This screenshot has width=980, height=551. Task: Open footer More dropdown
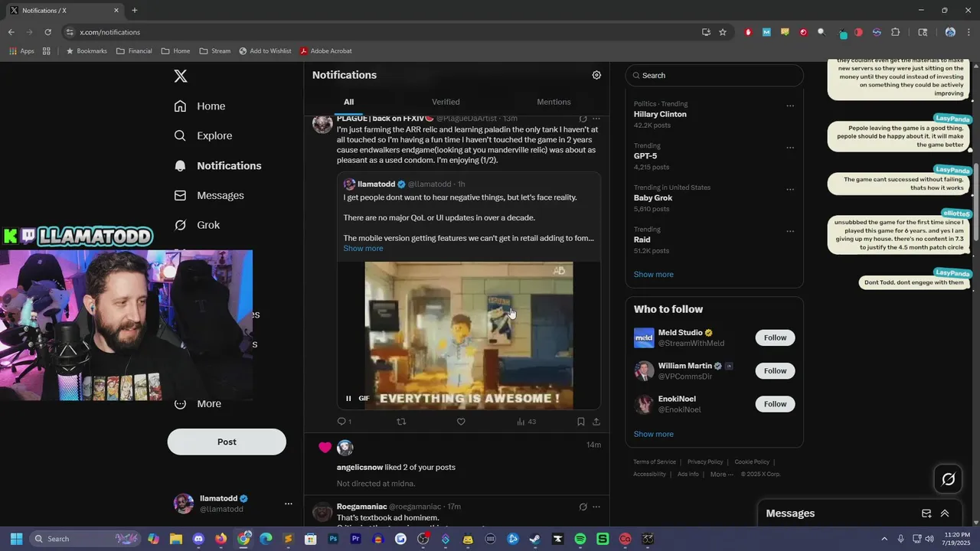tap(722, 474)
